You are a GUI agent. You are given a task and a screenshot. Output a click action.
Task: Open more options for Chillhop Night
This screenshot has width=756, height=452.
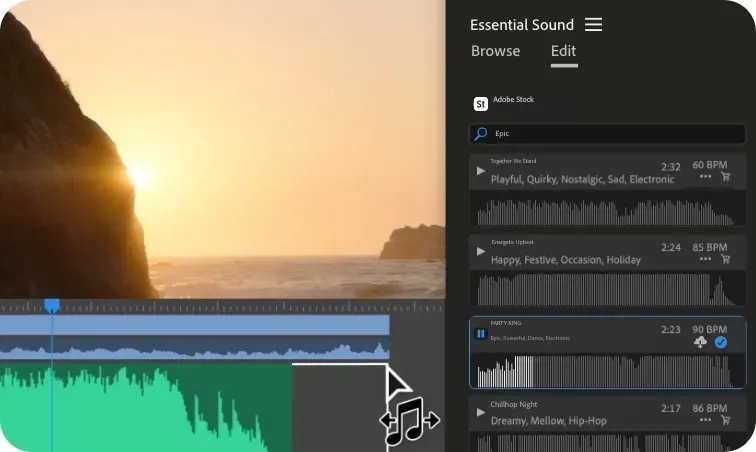(705, 421)
